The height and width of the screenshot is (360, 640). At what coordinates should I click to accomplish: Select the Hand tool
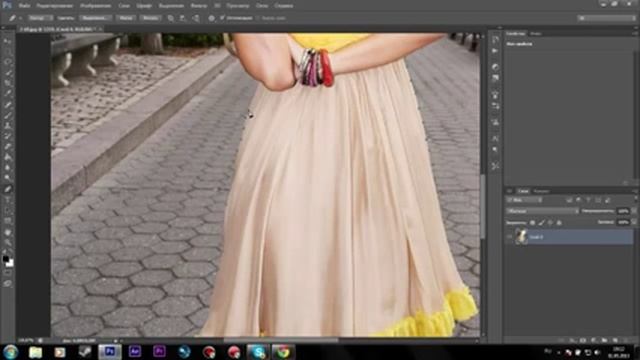coord(7,232)
